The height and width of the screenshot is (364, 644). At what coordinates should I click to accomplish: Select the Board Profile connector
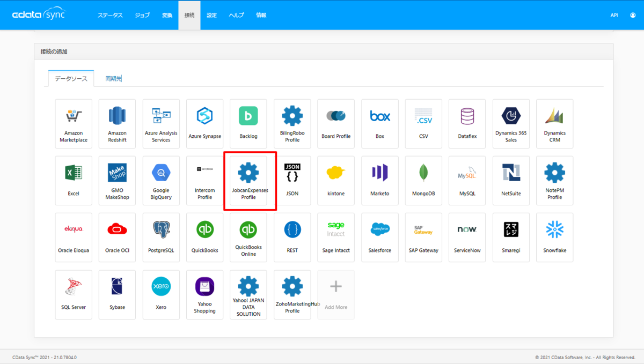click(x=336, y=124)
